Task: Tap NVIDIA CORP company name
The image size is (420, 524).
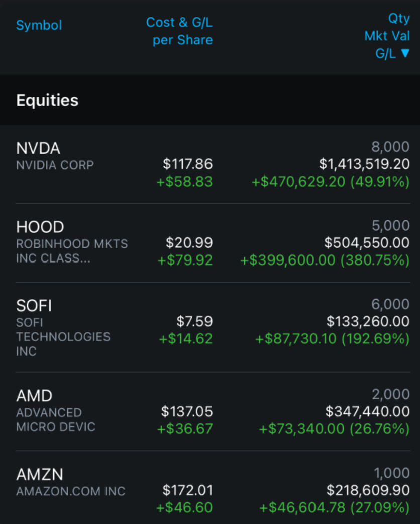Action: 55,165
